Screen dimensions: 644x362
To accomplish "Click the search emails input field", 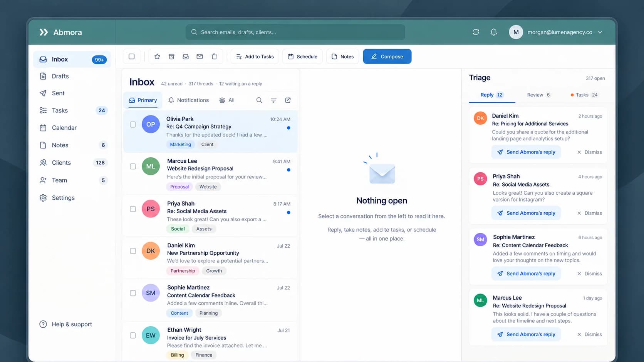I will pyautogui.click(x=295, y=32).
